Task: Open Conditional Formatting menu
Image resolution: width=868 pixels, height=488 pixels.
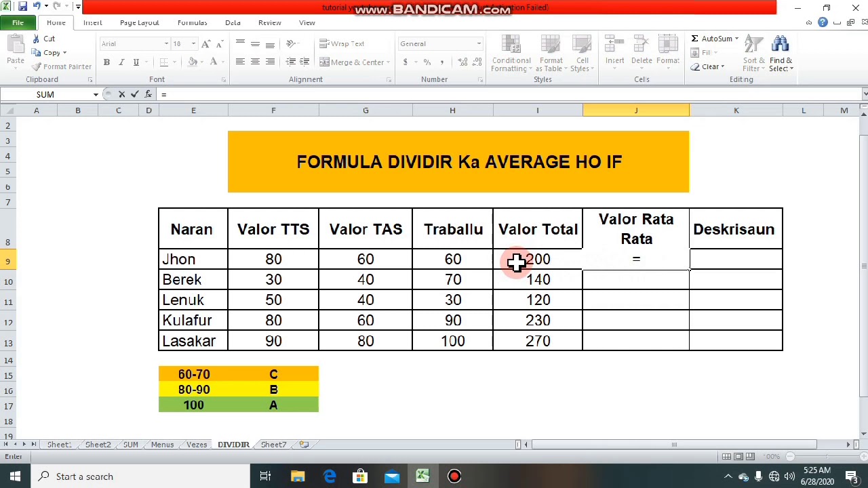Action: pyautogui.click(x=512, y=54)
